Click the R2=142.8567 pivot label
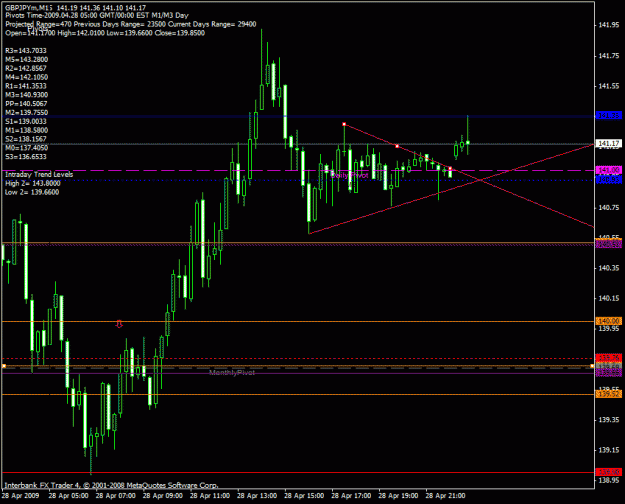 [x=26, y=68]
